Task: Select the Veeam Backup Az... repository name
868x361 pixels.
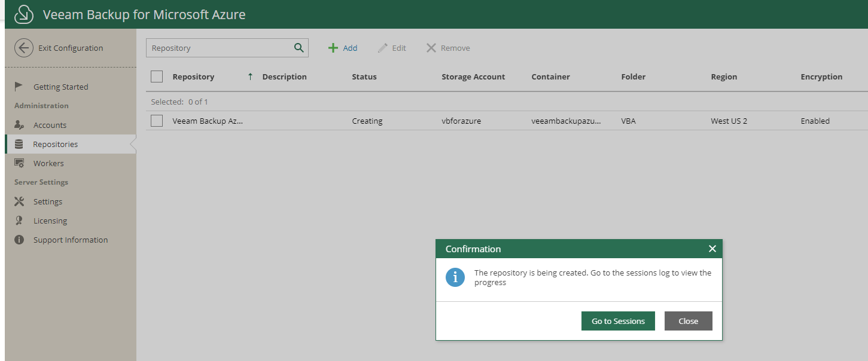Action: click(208, 121)
